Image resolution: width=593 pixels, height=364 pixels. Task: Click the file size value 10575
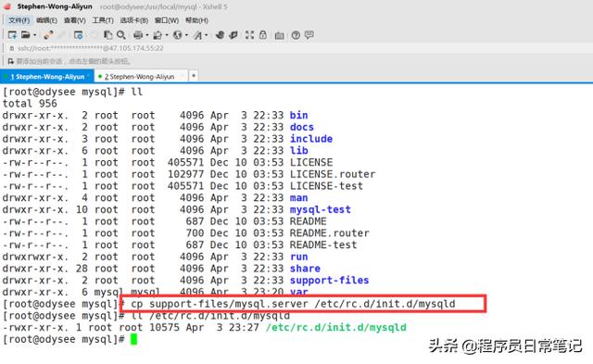pyautogui.click(x=164, y=327)
